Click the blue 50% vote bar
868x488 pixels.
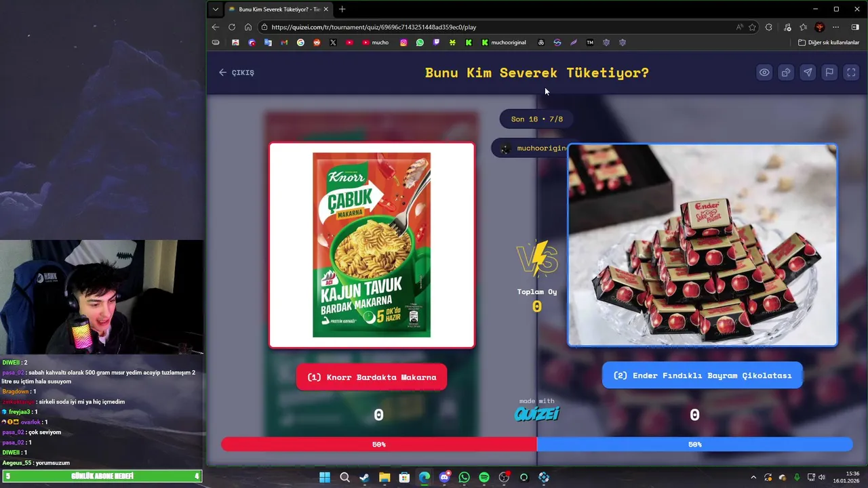point(694,445)
